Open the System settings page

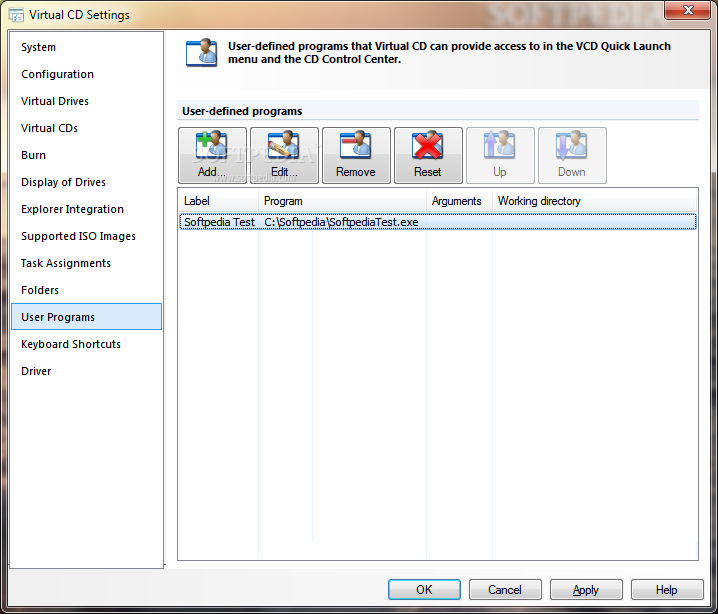(x=87, y=47)
